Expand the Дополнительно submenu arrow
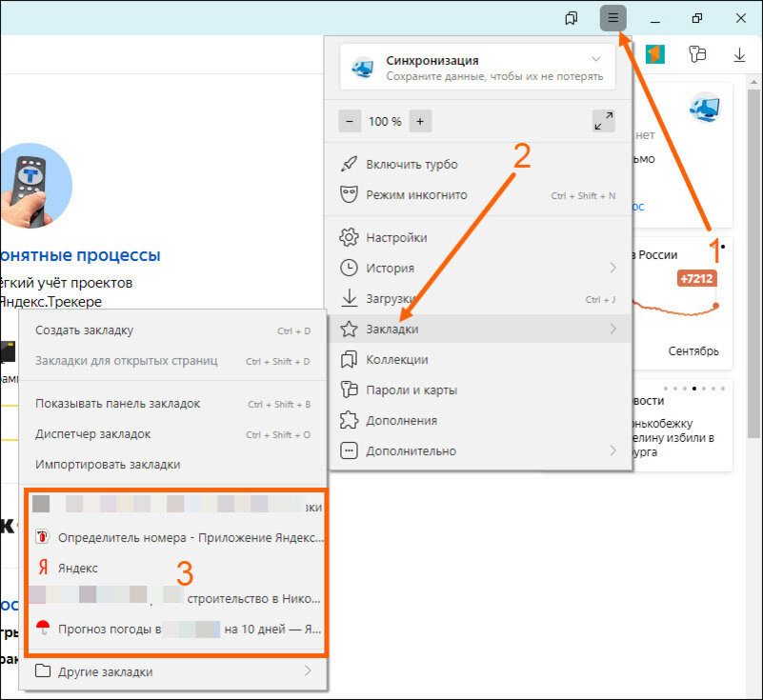Viewport: 763px width, 700px height. tap(612, 450)
